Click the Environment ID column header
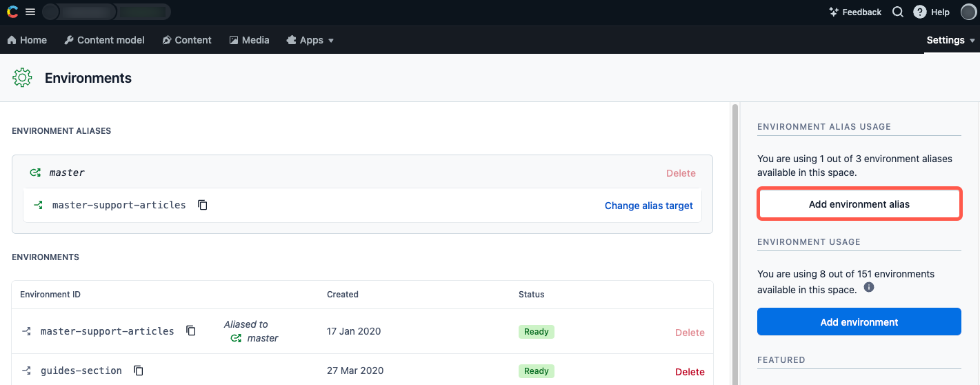This screenshot has width=980, height=385. click(50, 295)
